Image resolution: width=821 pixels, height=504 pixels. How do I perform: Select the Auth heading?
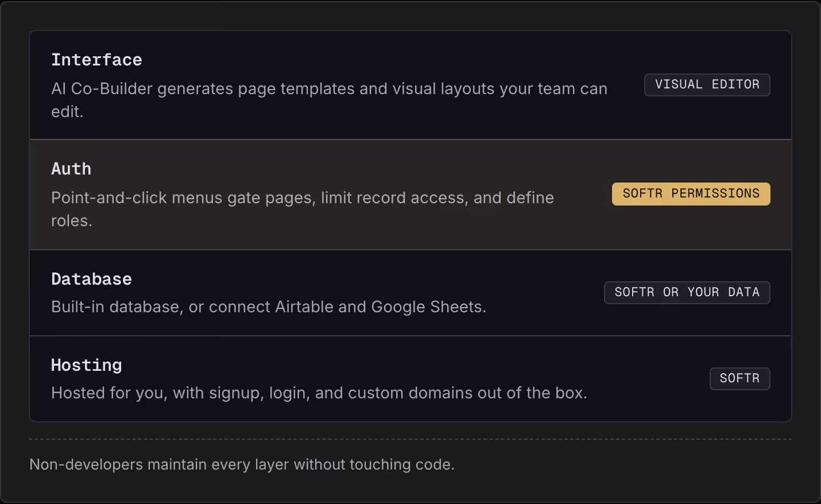pyautogui.click(x=71, y=169)
